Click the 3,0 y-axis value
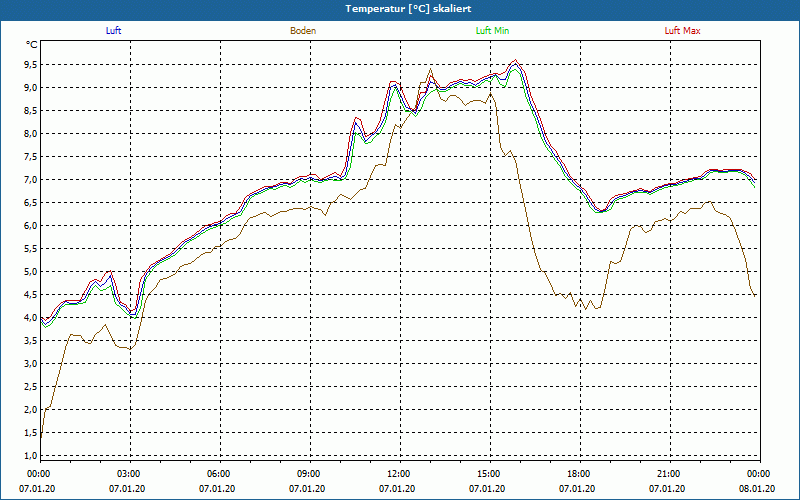This screenshot has width=800, height=500. coord(31,363)
